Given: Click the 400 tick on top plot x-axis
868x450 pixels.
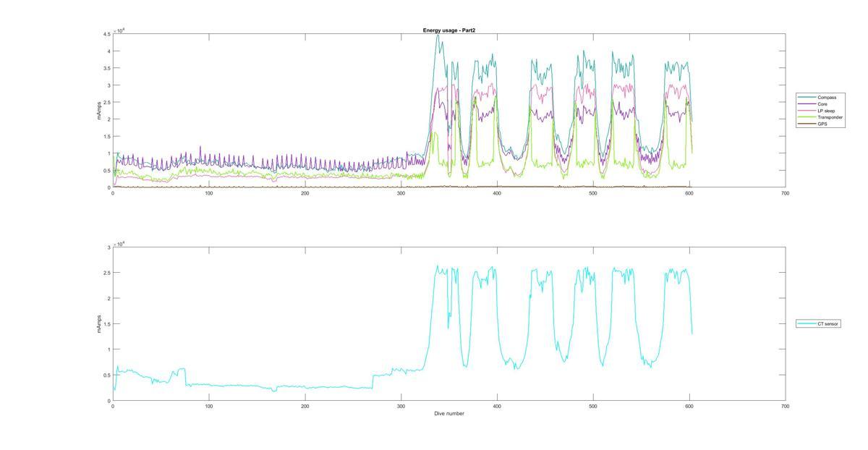Looking at the screenshot, I should [497, 193].
